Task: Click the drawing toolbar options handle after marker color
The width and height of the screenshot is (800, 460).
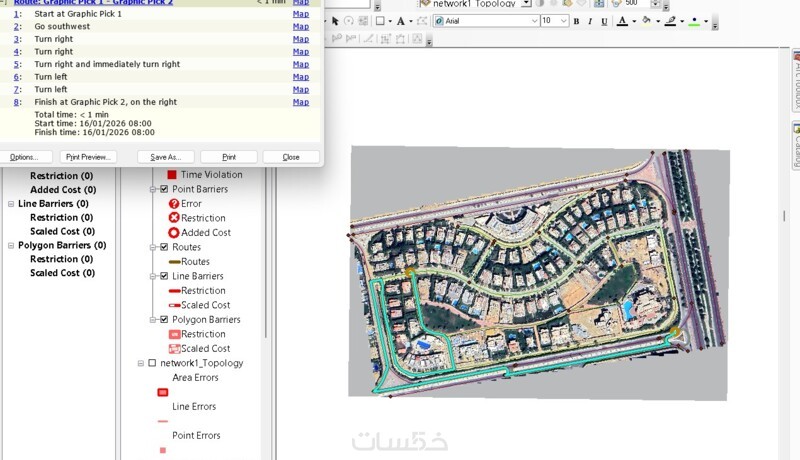Action: 715,24
